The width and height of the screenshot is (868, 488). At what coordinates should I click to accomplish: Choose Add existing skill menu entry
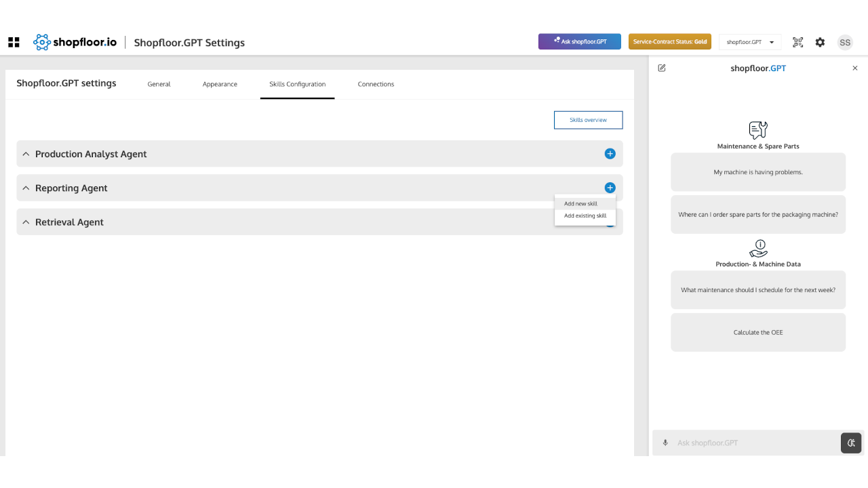click(585, 216)
